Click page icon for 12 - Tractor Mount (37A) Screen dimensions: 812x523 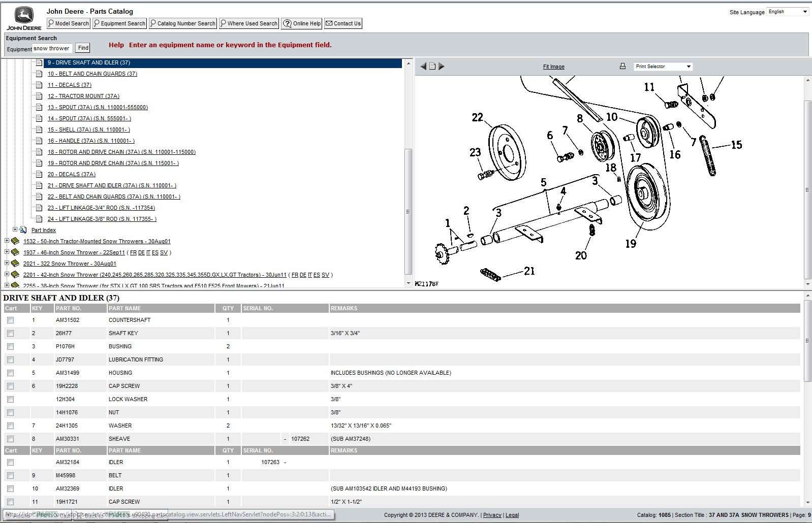coord(39,96)
